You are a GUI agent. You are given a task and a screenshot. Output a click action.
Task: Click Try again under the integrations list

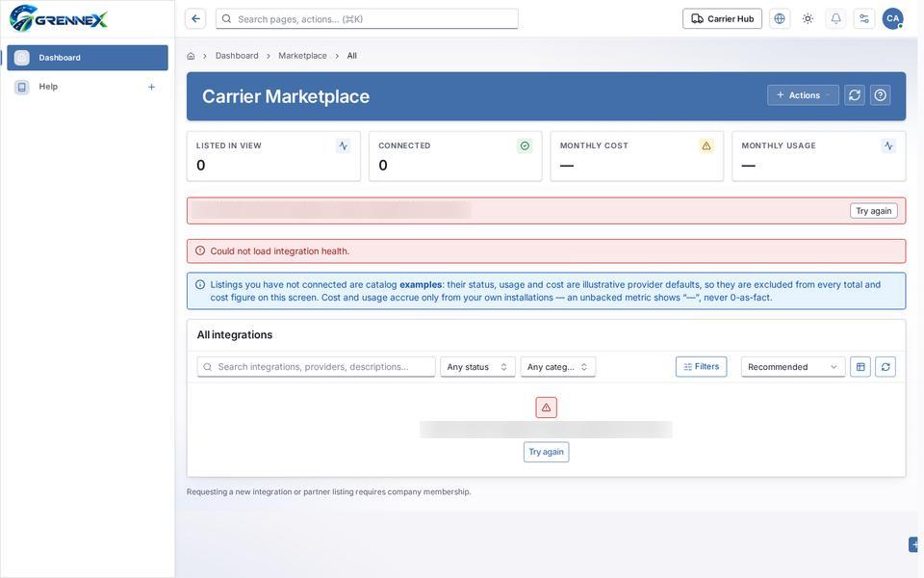coord(547,452)
